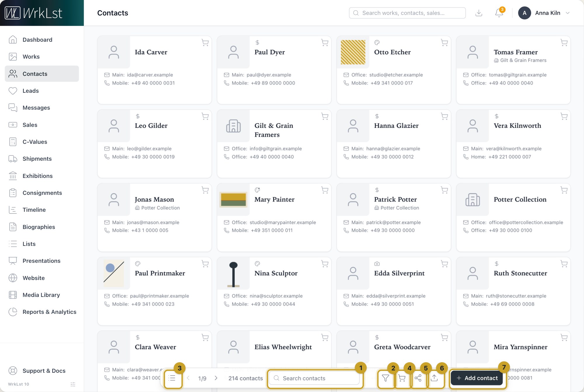Click the WrkLst logo
Image resolution: width=584 pixels, height=392 pixels.
[x=33, y=13]
